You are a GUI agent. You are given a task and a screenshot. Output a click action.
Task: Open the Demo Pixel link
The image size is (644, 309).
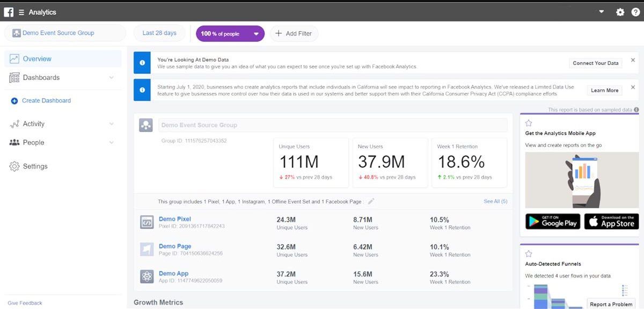[175, 219]
